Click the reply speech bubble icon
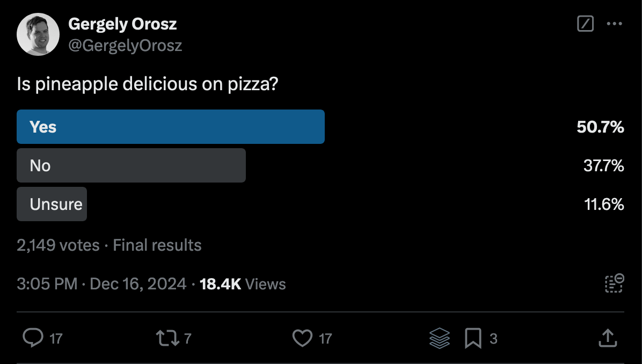The image size is (642, 364). 33,338
